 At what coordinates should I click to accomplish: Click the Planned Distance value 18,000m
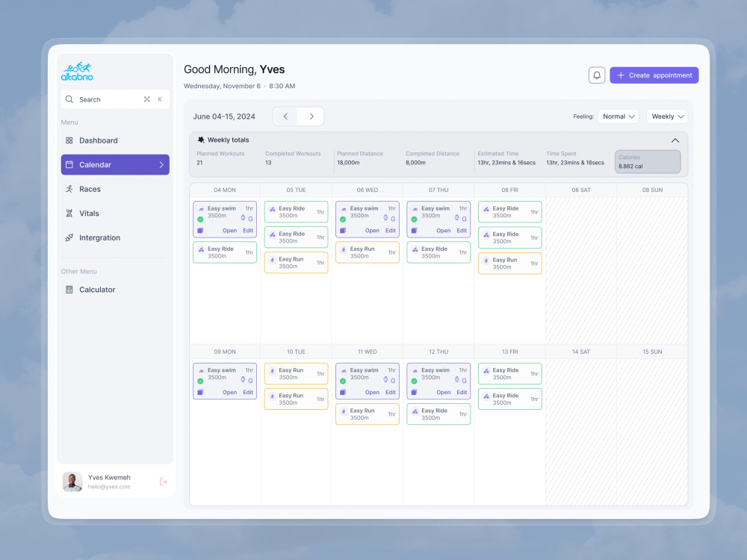point(348,163)
